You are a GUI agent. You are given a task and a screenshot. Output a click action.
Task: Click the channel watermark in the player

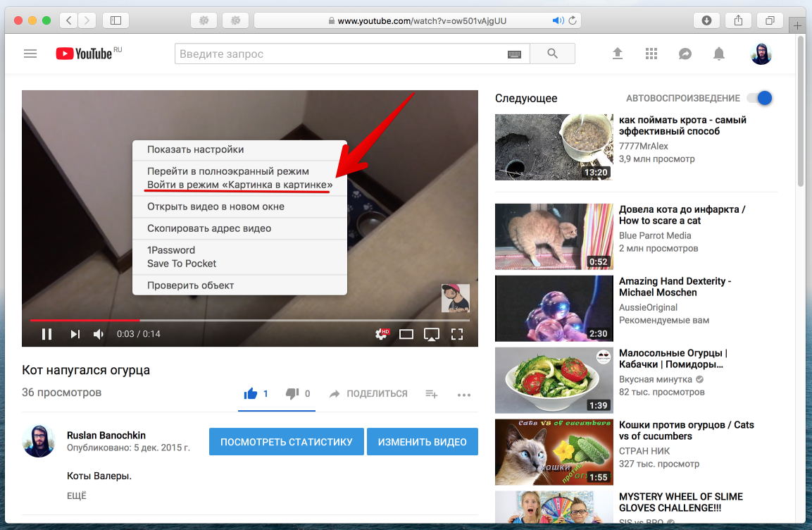tap(455, 298)
